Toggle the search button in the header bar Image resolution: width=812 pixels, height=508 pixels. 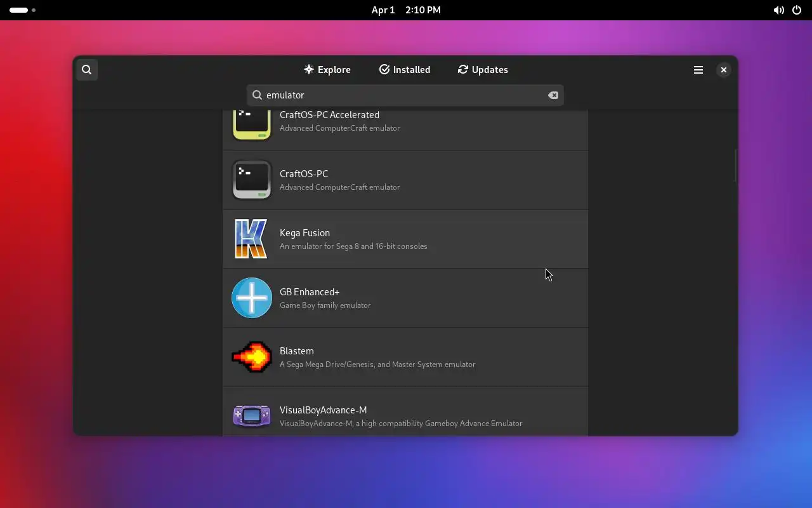(87, 70)
